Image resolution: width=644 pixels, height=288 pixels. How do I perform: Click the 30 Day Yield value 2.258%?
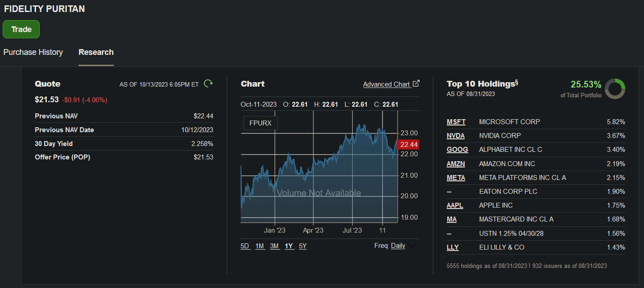pyautogui.click(x=201, y=143)
